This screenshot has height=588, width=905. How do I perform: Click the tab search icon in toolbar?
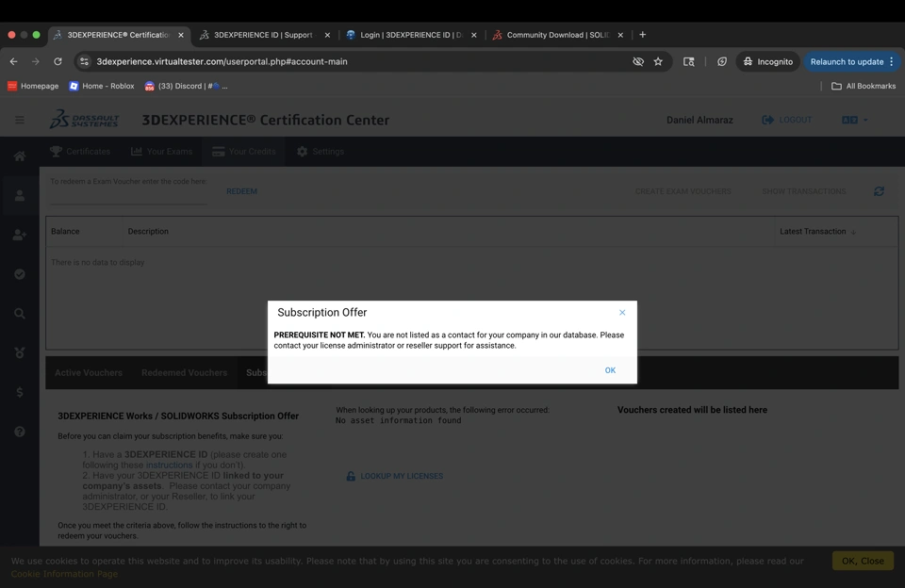coord(688,62)
